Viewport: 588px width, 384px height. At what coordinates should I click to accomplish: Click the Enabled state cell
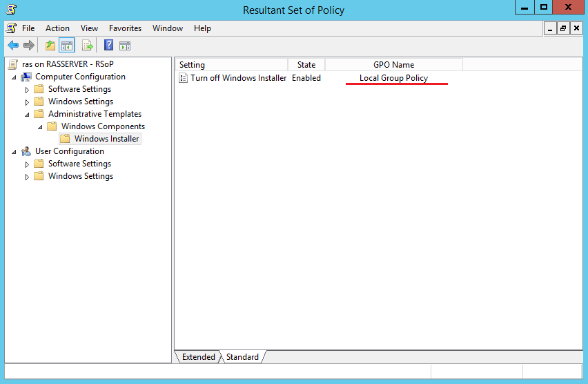click(306, 78)
